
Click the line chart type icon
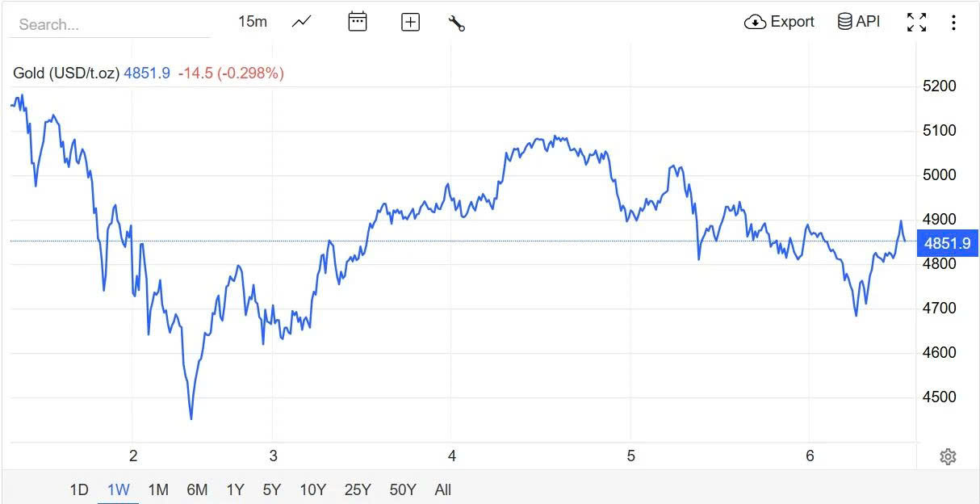pyautogui.click(x=302, y=22)
